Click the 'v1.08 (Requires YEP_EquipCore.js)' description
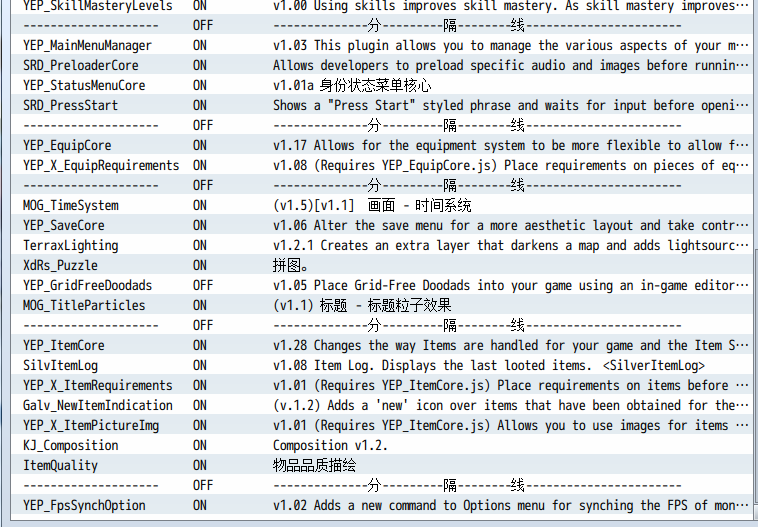The height and width of the screenshot is (527, 758). (511, 165)
